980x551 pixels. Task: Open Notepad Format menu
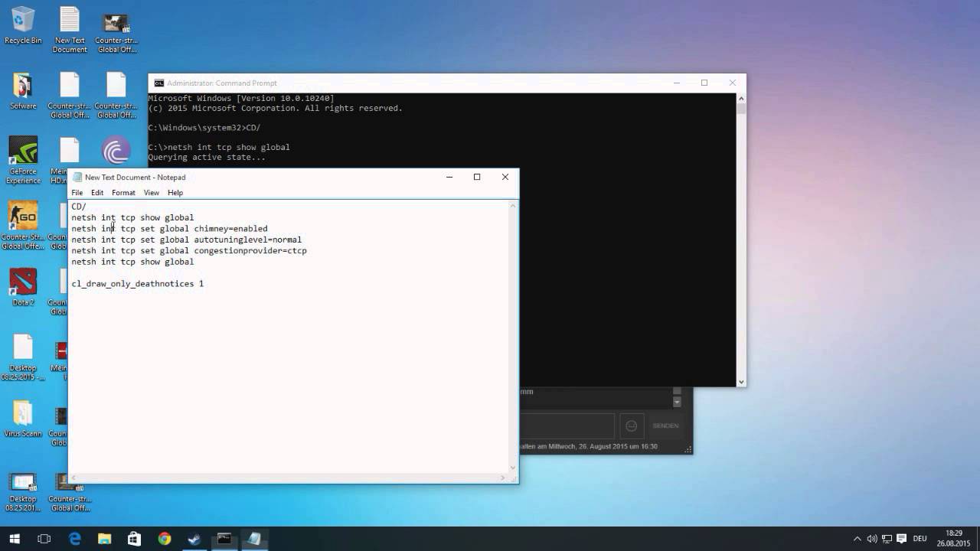[x=123, y=193]
